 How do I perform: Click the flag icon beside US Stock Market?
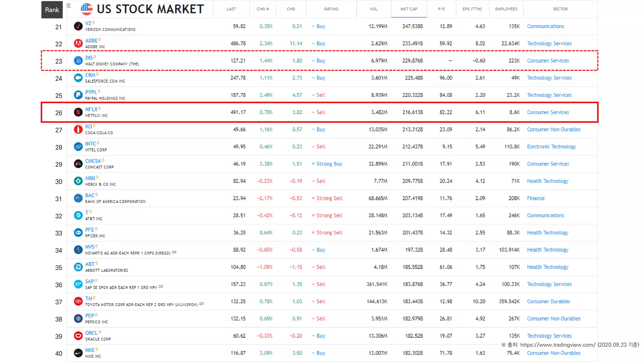[86, 9]
